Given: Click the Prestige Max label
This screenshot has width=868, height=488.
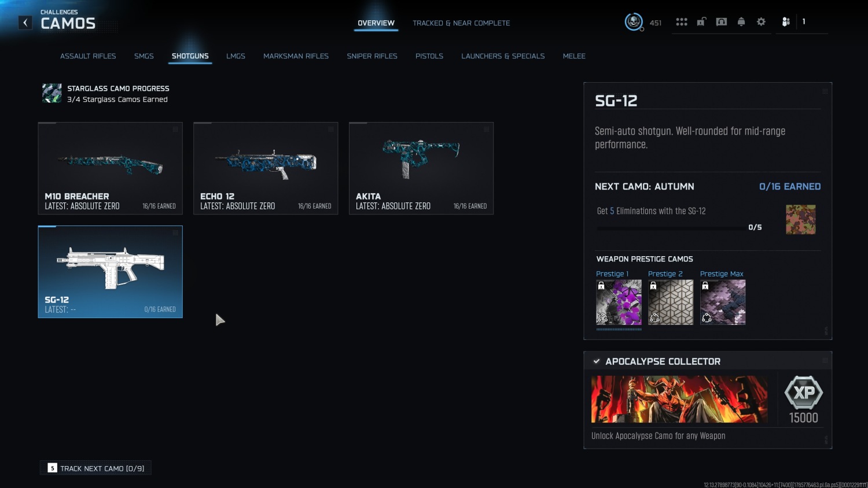Looking at the screenshot, I should coord(722,274).
